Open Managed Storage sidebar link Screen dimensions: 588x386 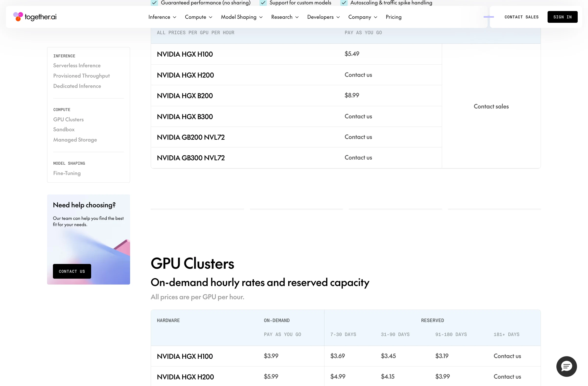[75, 140]
